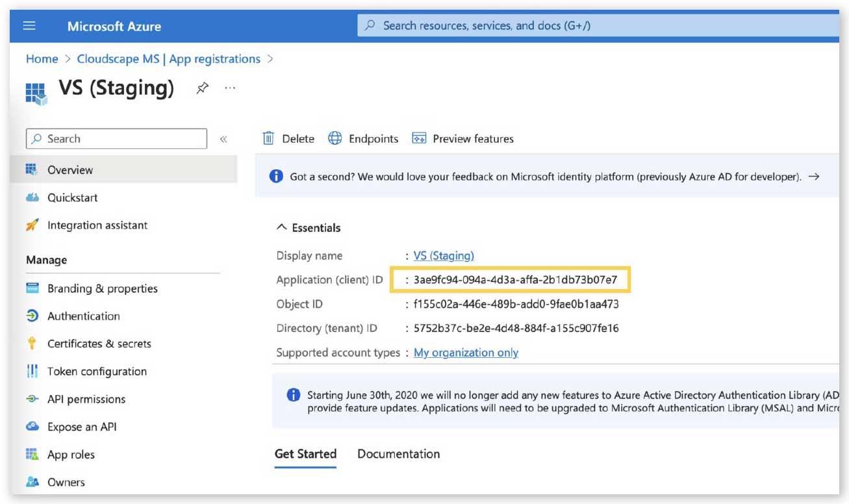Click the feedback banner info icon
Image resolution: width=849 pixels, height=504 pixels.
(276, 177)
